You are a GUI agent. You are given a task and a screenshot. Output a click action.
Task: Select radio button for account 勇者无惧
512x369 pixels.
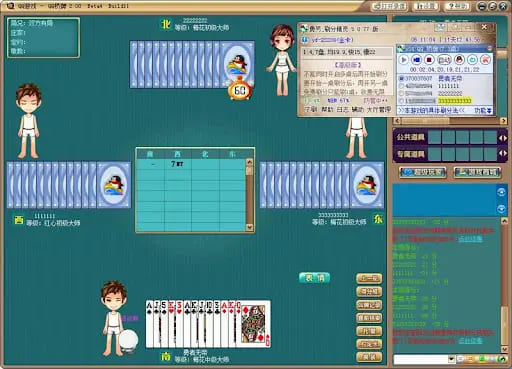coord(402,79)
